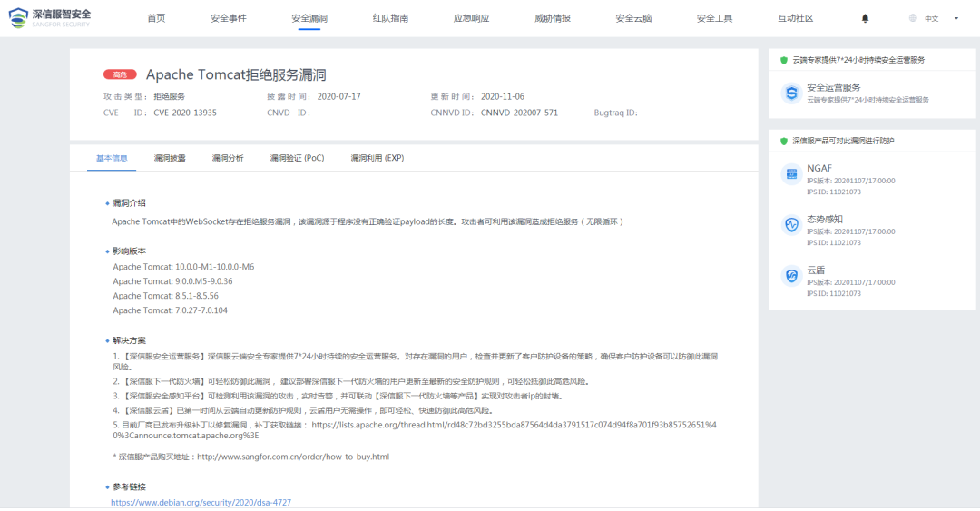Click the NGAF product icon
980x511 pixels.
point(791,174)
